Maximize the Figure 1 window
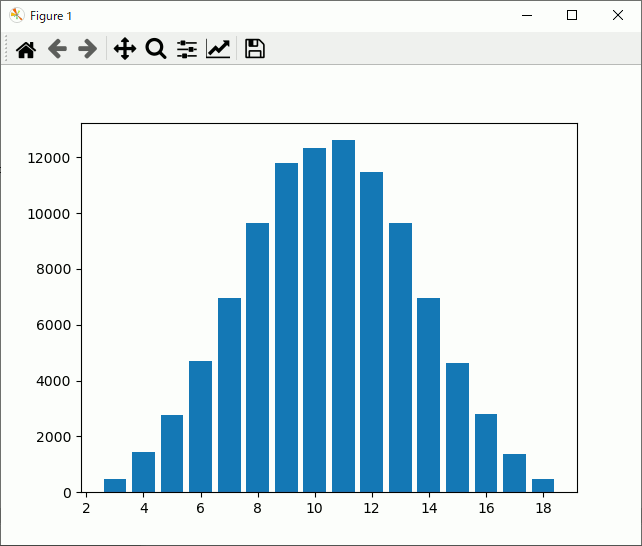 coord(572,16)
